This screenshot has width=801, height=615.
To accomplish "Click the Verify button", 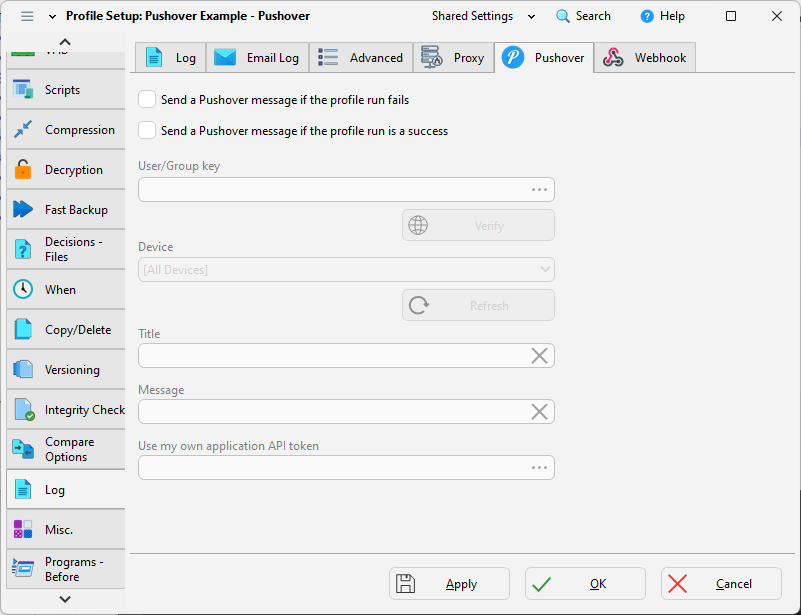I will tap(478, 225).
